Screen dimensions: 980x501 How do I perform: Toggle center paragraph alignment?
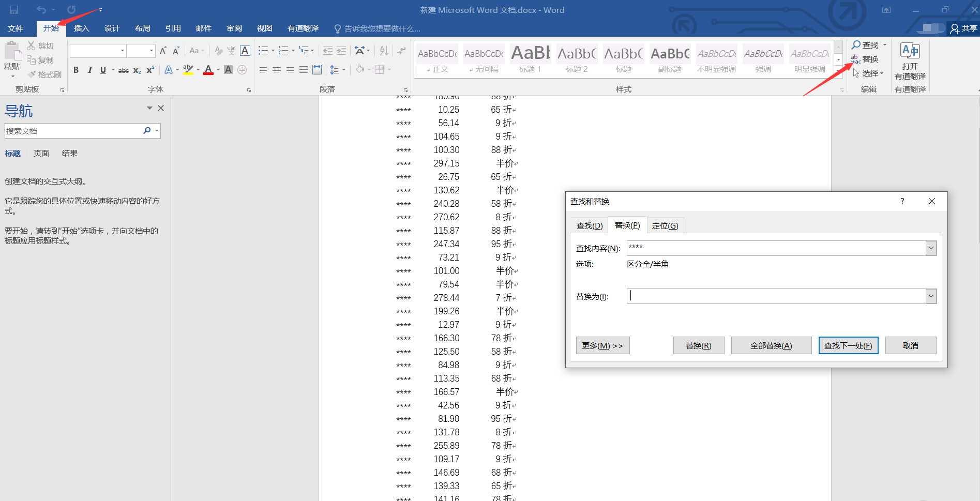pos(277,70)
